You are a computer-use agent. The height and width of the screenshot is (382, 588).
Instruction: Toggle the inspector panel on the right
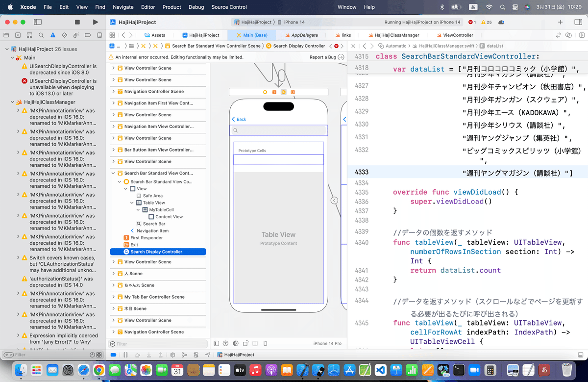[x=578, y=22]
